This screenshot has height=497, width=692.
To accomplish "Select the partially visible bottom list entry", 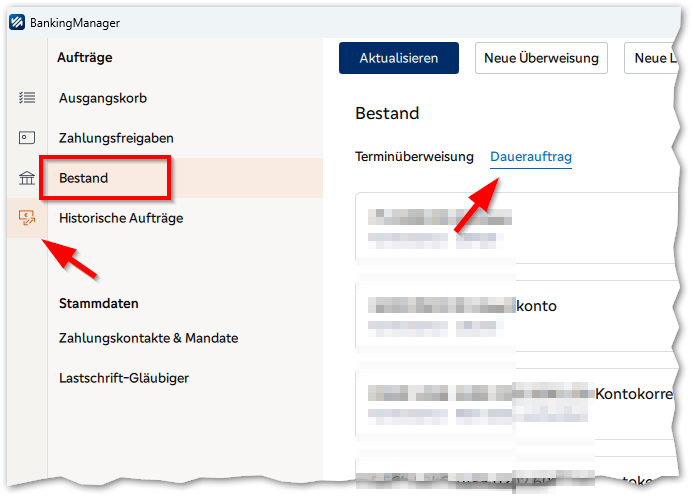I will (x=510, y=478).
